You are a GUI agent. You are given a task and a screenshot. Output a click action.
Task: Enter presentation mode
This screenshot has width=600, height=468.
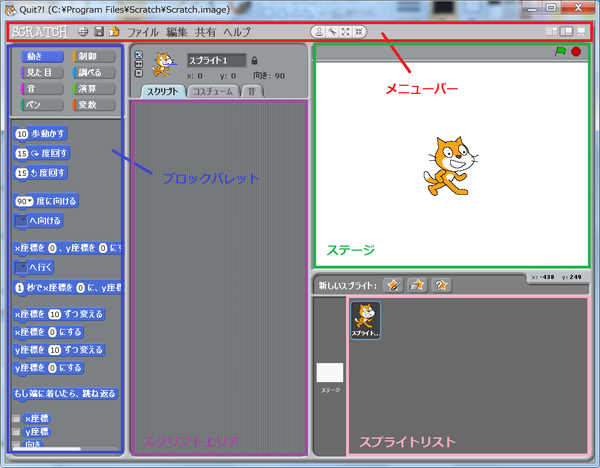coord(581,31)
